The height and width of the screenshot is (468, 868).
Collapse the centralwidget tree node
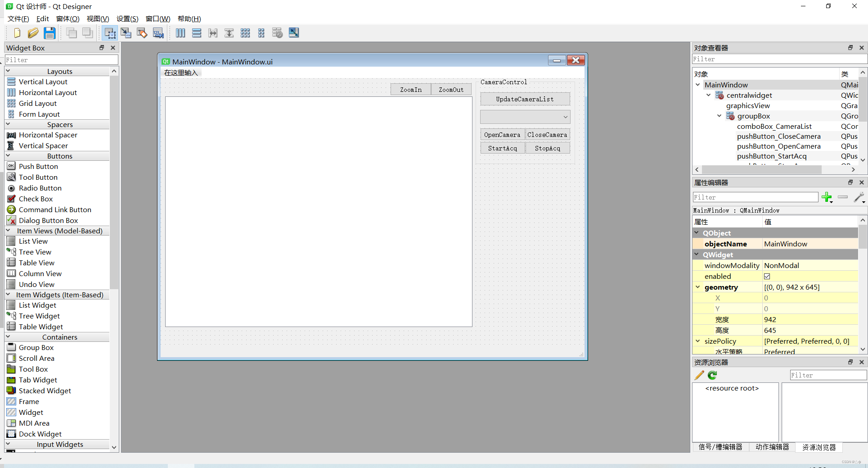tap(708, 95)
